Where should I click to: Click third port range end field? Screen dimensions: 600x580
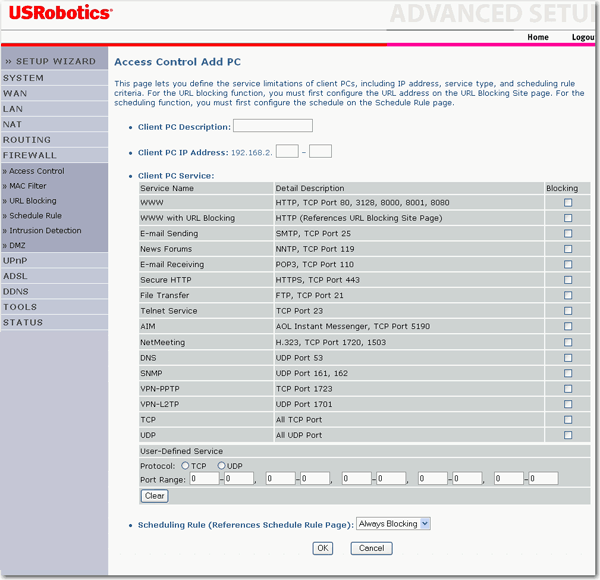(391, 479)
